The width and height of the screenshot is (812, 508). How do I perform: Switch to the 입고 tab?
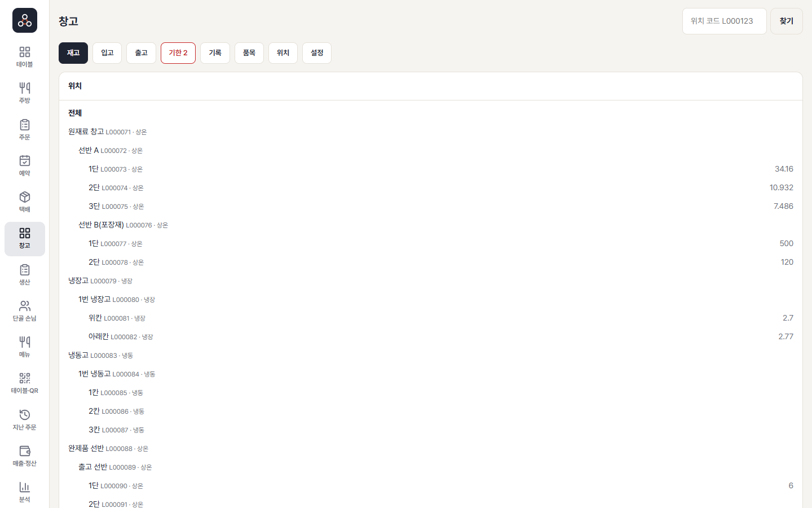(x=107, y=53)
